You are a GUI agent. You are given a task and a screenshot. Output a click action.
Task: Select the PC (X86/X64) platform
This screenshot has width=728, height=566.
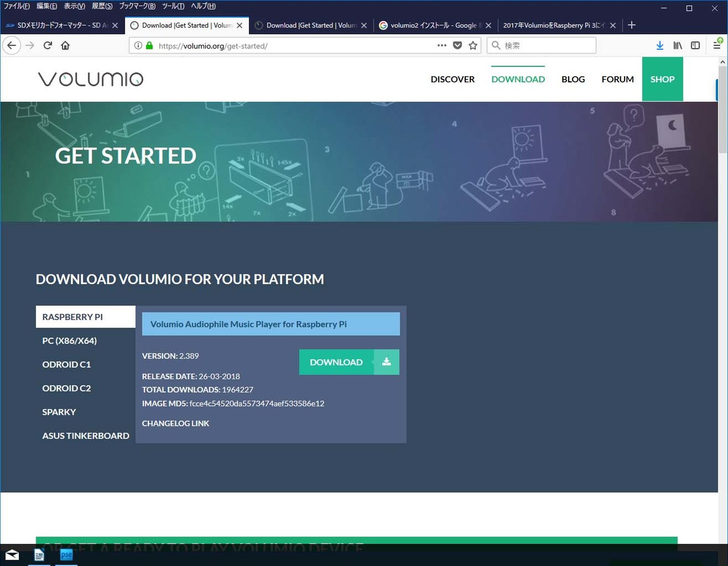pos(69,341)
